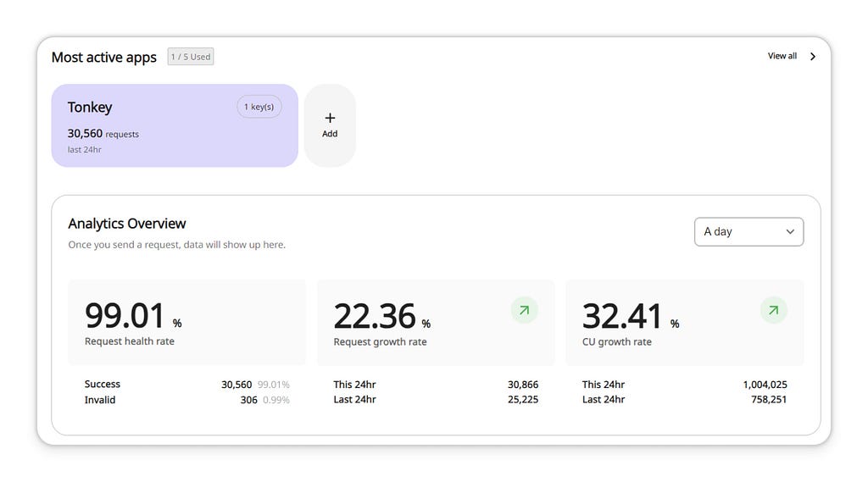Open the A day time range dropdown
The height and width of the screenshot is (482, 868).
pos(748,232)
